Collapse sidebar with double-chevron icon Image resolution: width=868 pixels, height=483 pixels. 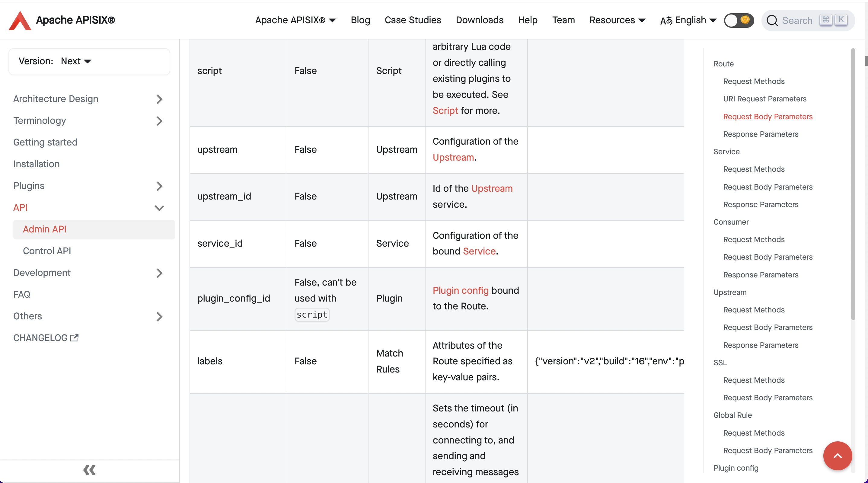click(89, 470)
